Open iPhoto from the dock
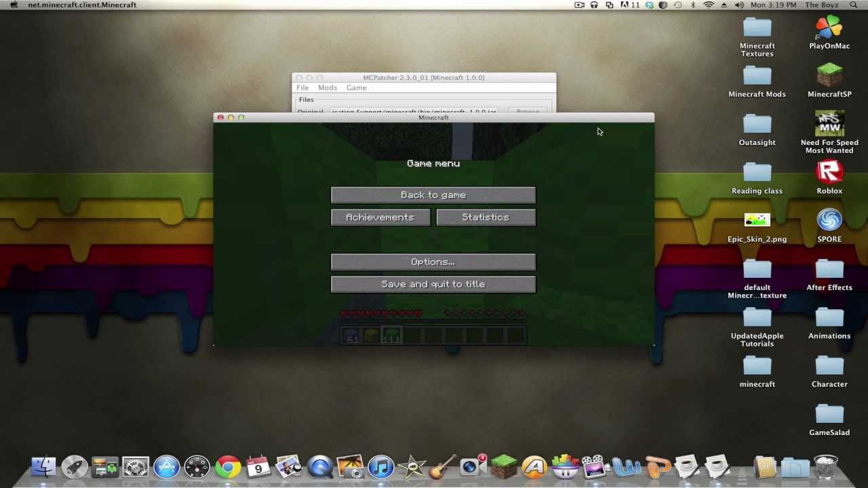 [351, 466]
